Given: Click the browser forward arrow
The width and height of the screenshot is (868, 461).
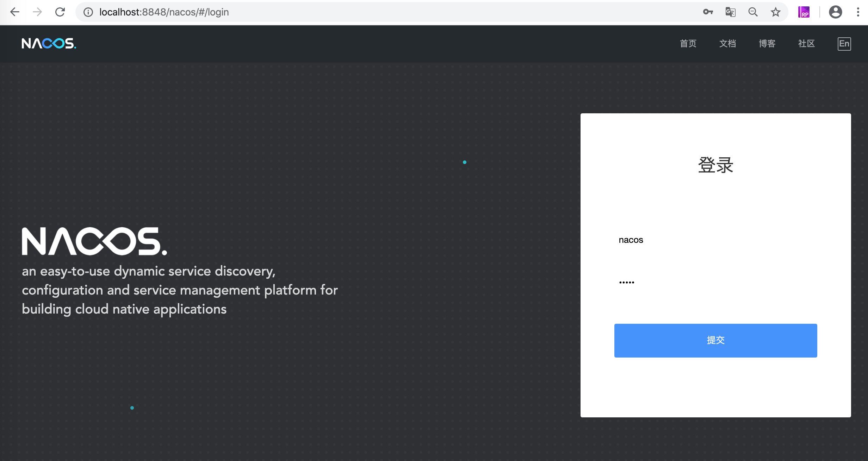Looking at the screenshot, I should pyautogui.click(x=37, y=12).
